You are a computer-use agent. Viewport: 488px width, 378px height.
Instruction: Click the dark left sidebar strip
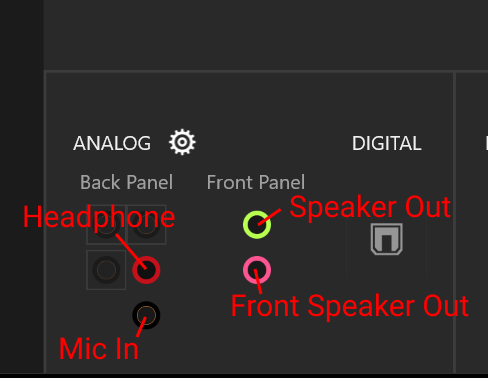22,187
